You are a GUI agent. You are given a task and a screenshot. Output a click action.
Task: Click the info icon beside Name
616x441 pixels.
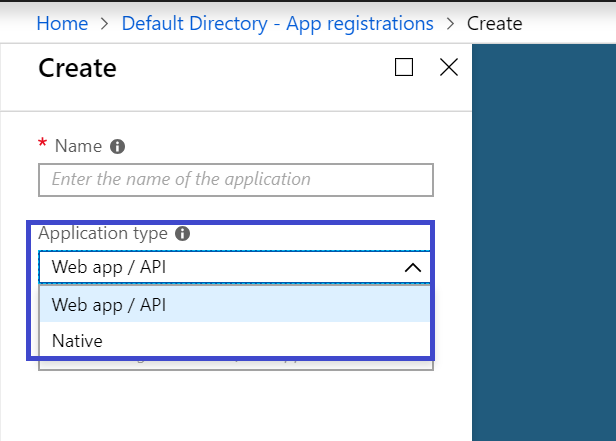(118, 146)
